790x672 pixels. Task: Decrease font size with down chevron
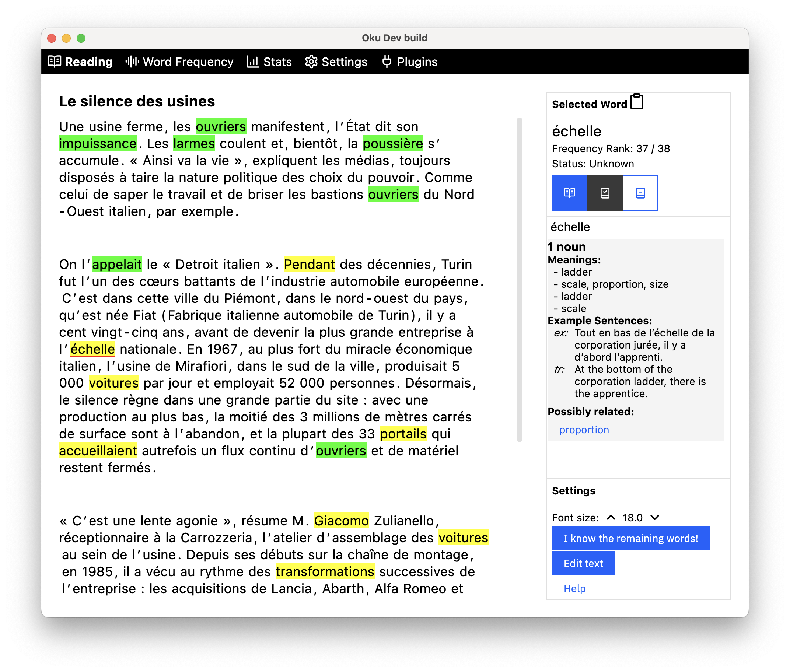[655, 517]
